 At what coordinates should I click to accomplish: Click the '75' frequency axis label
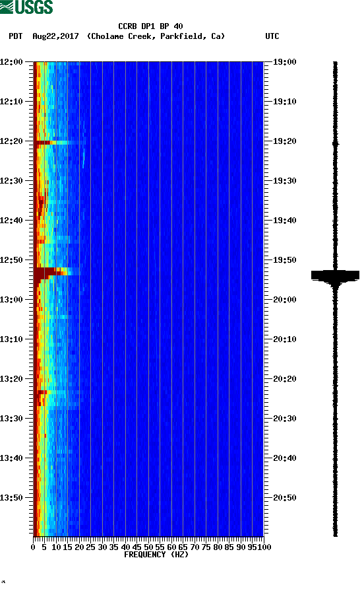pos(206,547)
